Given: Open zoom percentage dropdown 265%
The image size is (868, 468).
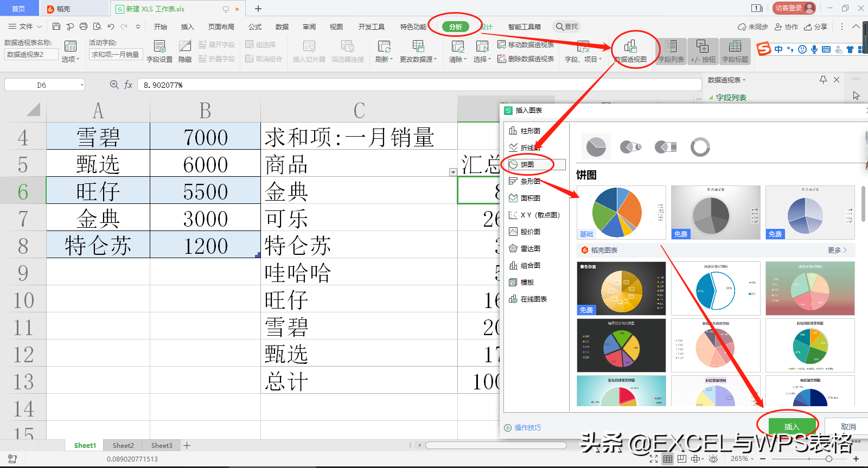Looking at the screenshot, I should [x=742, y=459].
